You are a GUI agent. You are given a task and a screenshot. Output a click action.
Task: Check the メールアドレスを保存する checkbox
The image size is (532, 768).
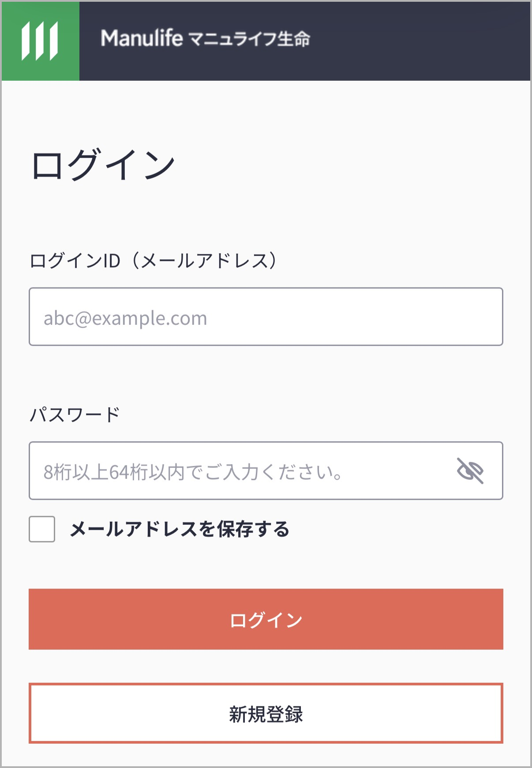(x=42, y=529)
